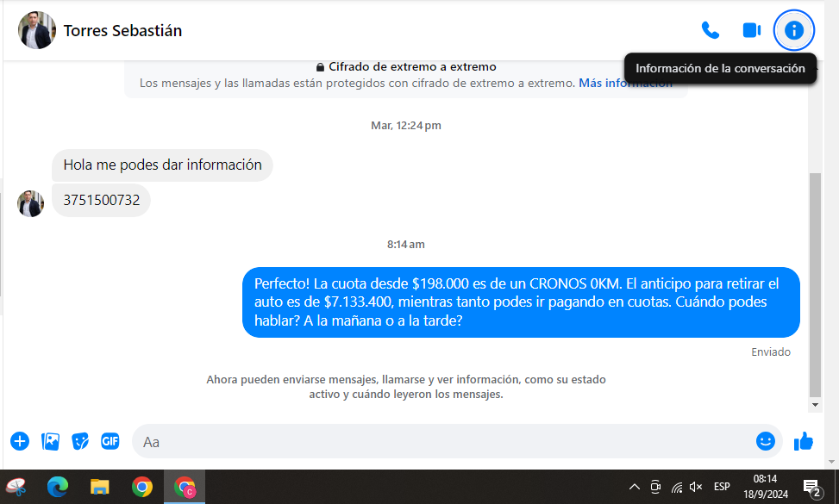Open the GIF picker

pyautogui.click(x=110, y=441)
